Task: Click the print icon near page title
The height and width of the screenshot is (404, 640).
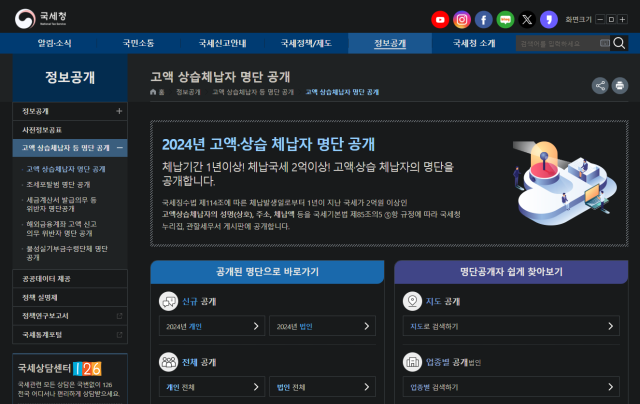Action: coord(620,86)
